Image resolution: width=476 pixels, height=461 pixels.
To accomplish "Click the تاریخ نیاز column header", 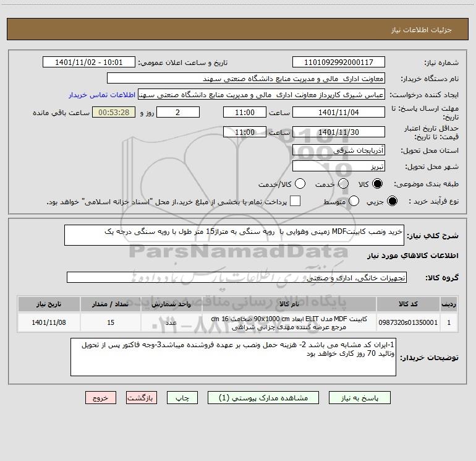I will coord(49,304).
